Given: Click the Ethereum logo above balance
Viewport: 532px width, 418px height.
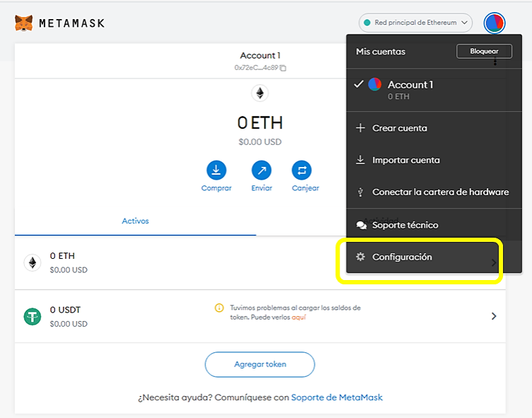Looking at the screenshot, I should [x=260, y=93].
